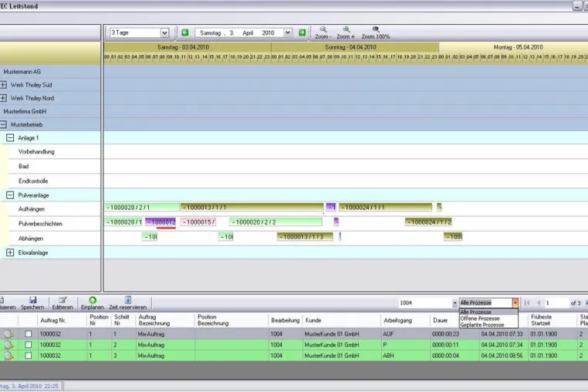Collapse the Pulveranlage node
Image resolution: width=588 pixels, height=392 pixels.
(x=10, y=195)
